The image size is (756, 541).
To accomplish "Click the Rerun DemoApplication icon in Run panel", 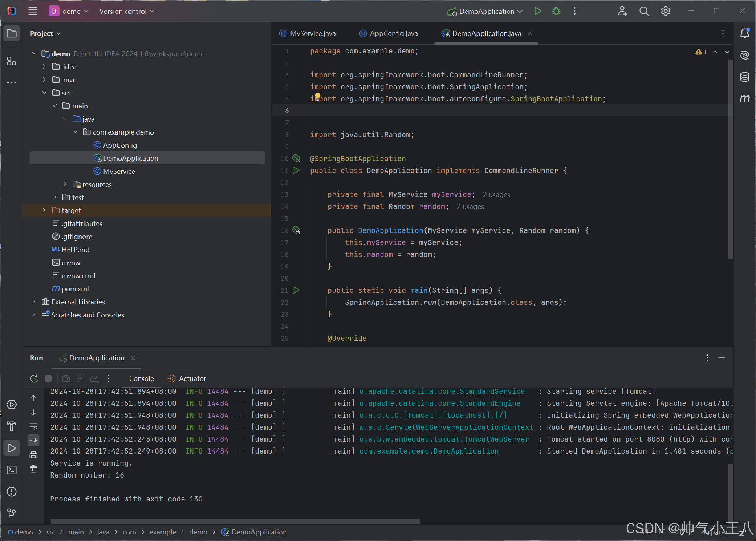I will click(34, 378).
